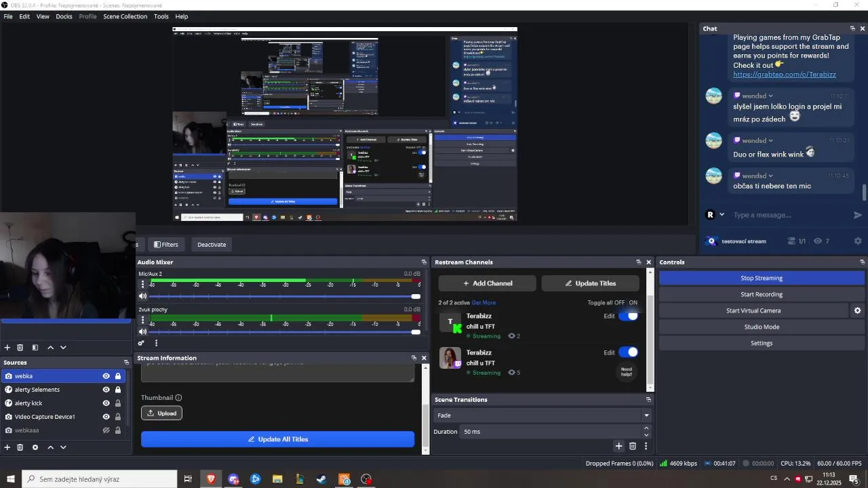Viewport: 868px width, 488px height.
Task: Open Steam from taskbar
Action: [321, 479]
